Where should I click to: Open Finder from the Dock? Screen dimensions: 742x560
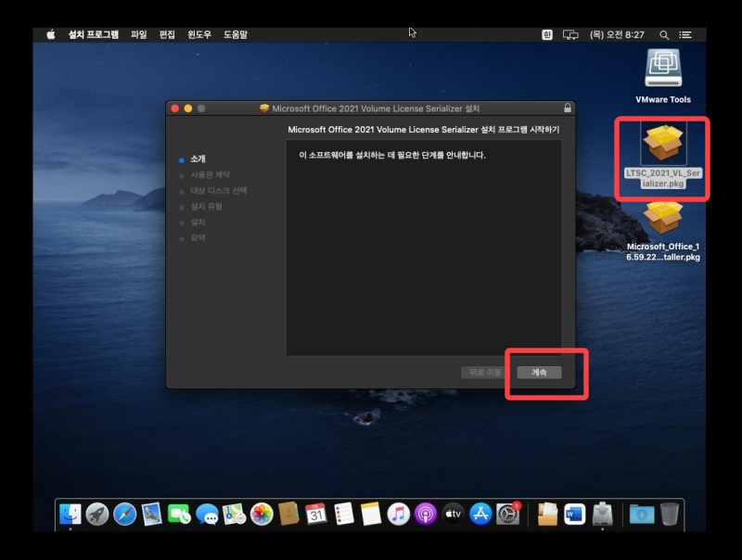point(70,514)
